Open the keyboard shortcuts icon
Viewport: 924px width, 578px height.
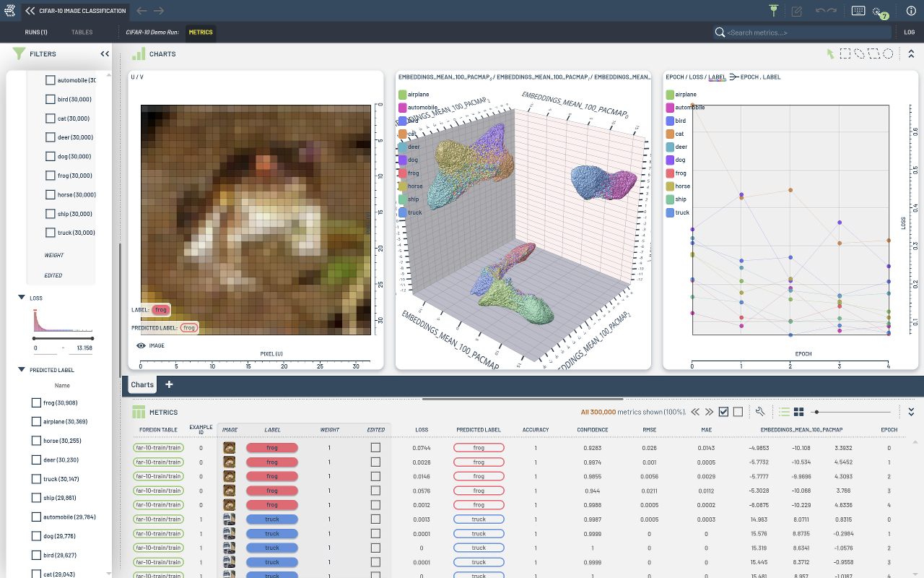(858, 11)
